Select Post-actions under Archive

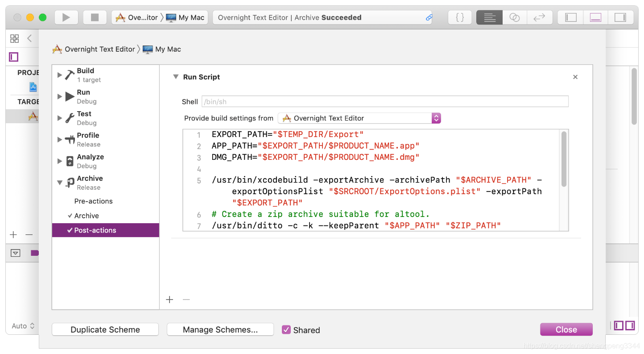point(106,230)
